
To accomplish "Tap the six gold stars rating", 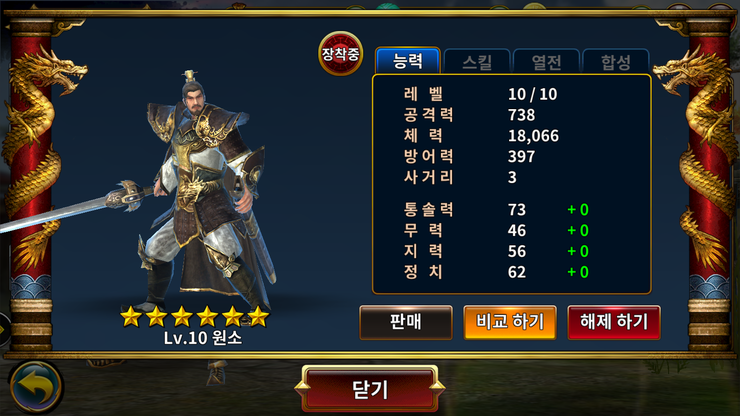I will 194,316.
